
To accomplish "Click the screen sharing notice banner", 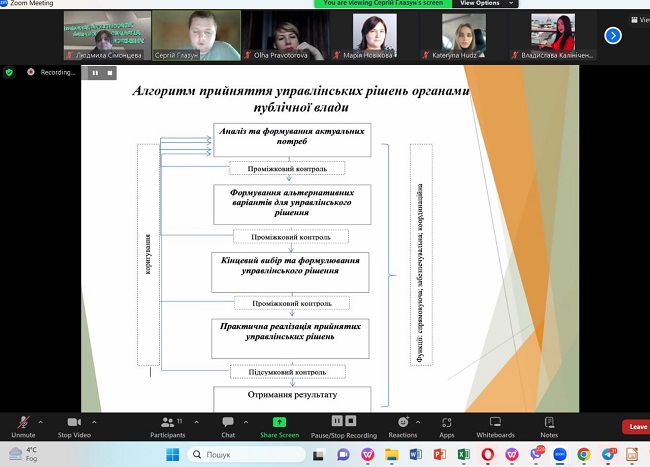I will tap(383, 3).
